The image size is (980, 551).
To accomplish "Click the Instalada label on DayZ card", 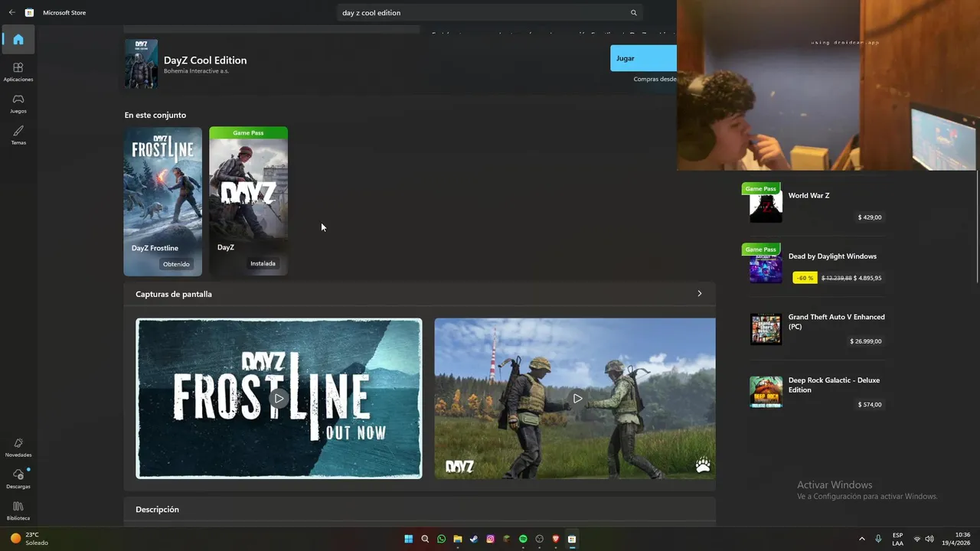I will pos(263,263).
